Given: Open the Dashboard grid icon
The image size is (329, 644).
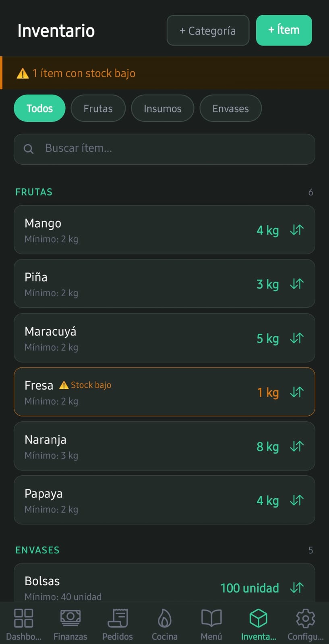Looking at the screenshot, I should click(x=23, y=618).
